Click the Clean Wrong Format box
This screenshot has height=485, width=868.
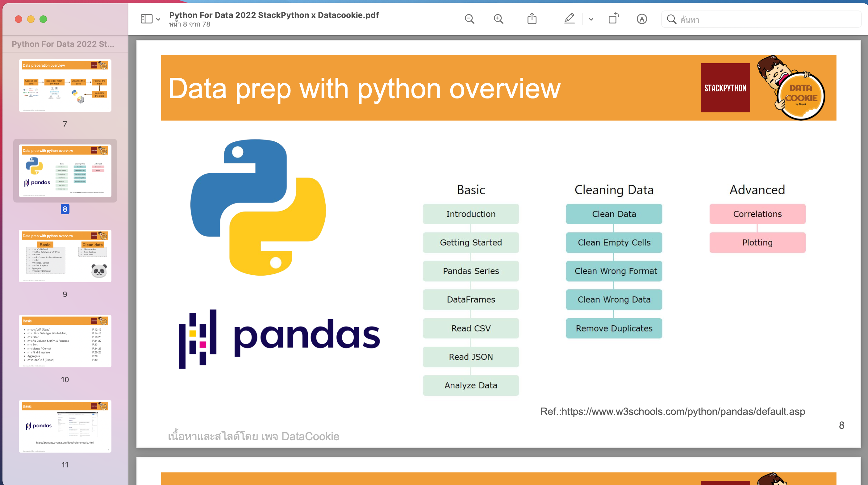(614, 271)
